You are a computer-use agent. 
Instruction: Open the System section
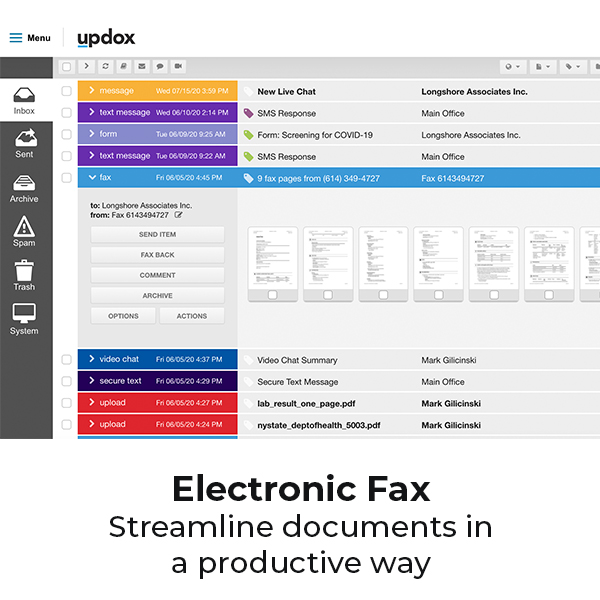[x=24, y=318]
